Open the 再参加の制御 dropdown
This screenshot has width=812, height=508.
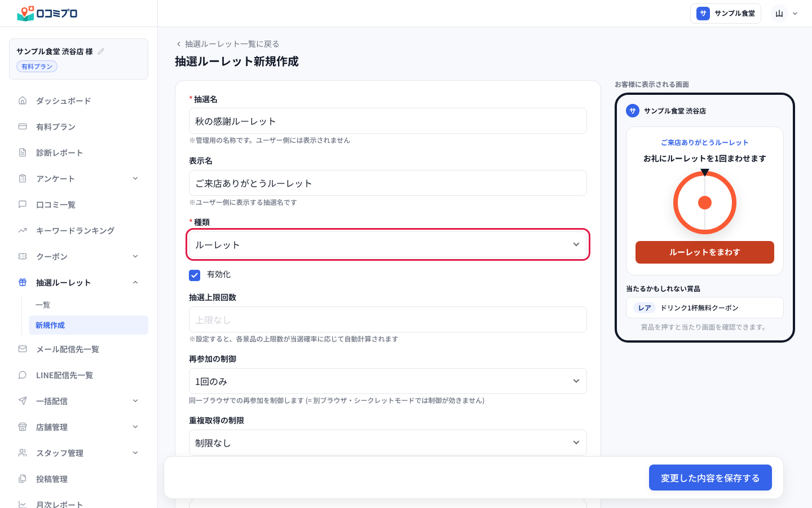(388, 381)
